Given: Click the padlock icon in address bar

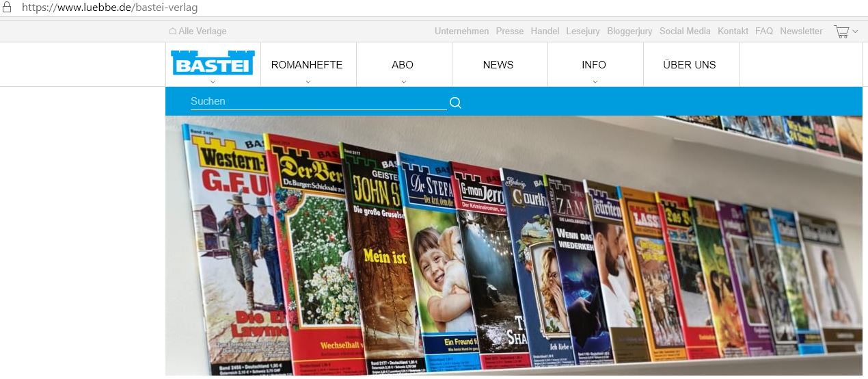Looking at the screenshot, I should [8, 8].
